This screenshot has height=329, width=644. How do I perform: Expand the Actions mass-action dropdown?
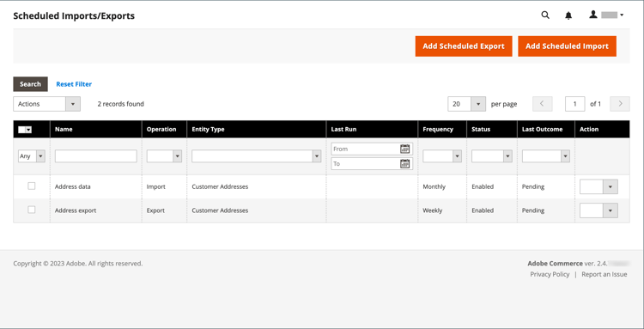tap(47, 104)
